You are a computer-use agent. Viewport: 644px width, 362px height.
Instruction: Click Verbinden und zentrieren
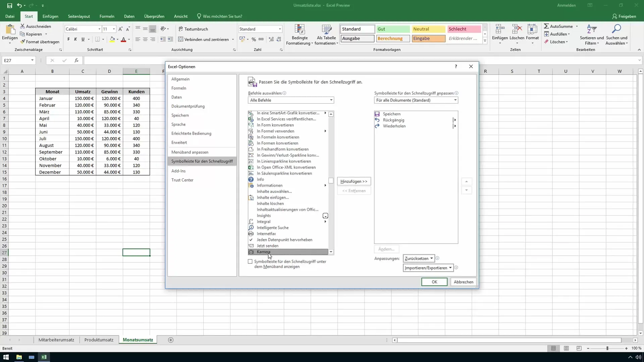point(203,39)
